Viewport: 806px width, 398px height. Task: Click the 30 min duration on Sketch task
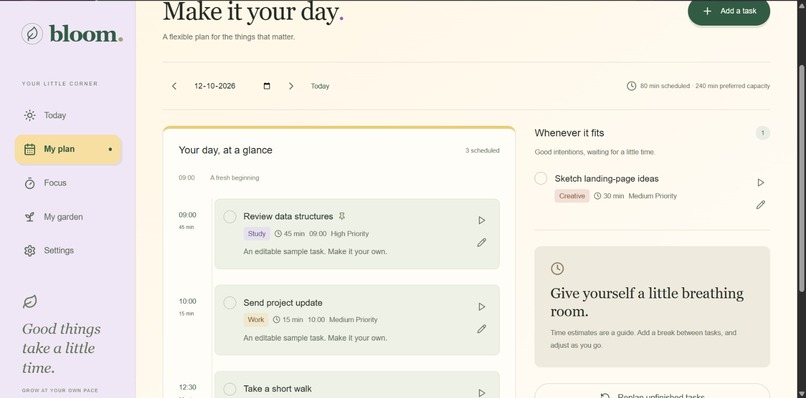(609, 196)
